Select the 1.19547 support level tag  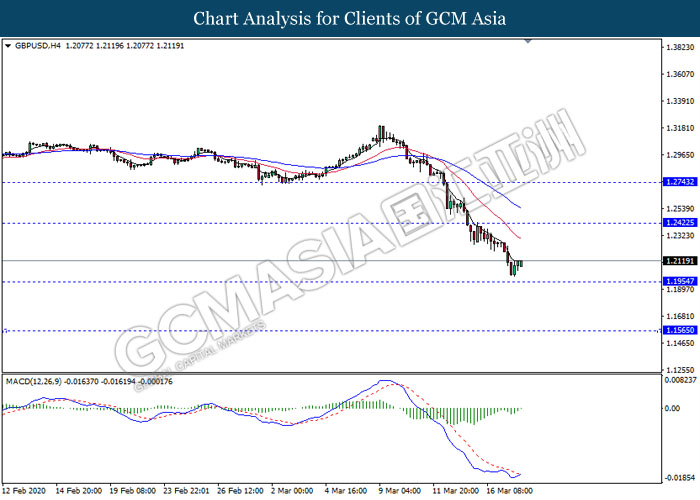678,282
